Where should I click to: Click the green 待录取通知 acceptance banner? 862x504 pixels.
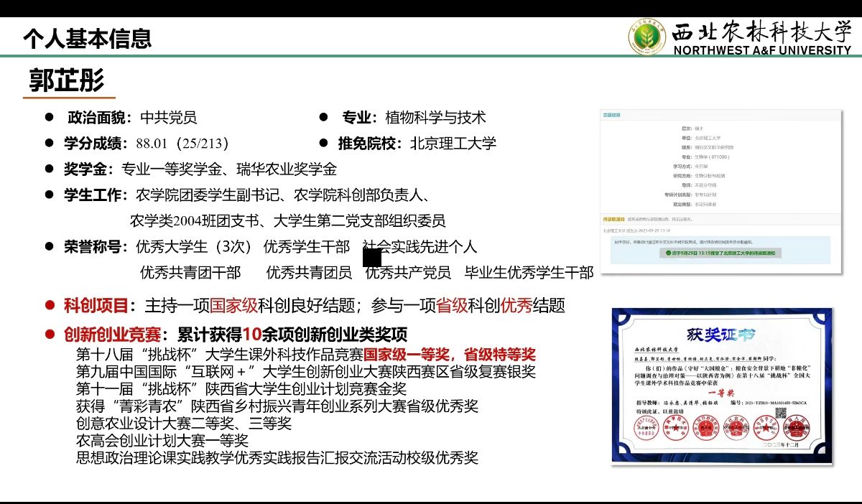coord(720,253)
